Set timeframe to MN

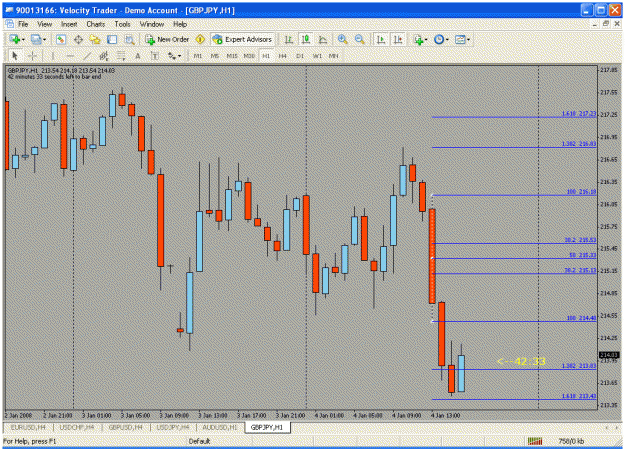click(334, 56)
